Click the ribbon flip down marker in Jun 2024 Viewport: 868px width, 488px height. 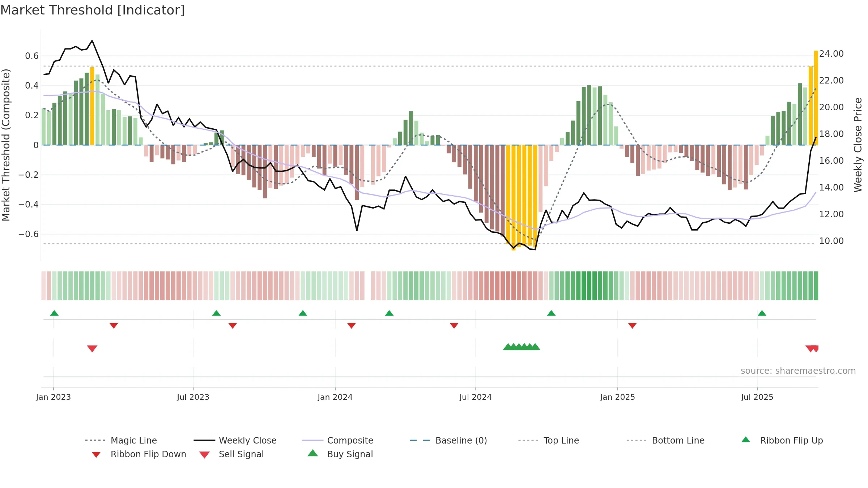tap(454, 326)
